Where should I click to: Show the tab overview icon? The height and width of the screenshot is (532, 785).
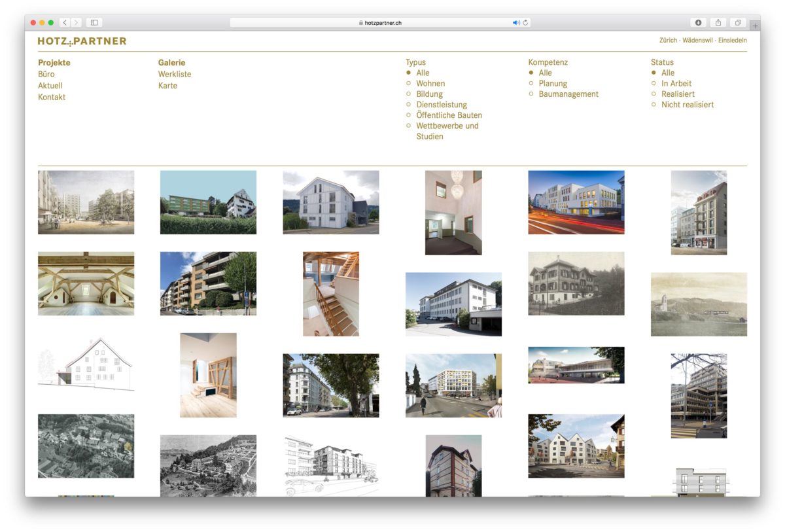click(737, 22)
